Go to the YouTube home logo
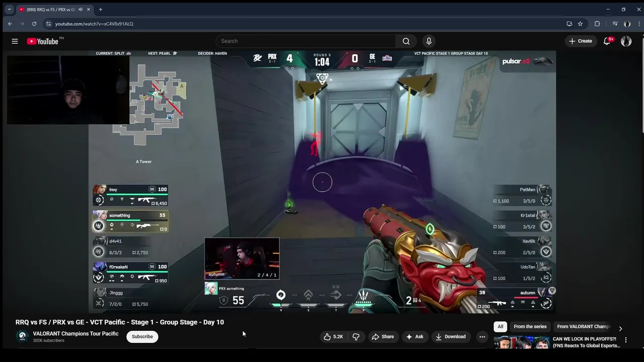Screen dimensions: 644x362 point(43,41)
